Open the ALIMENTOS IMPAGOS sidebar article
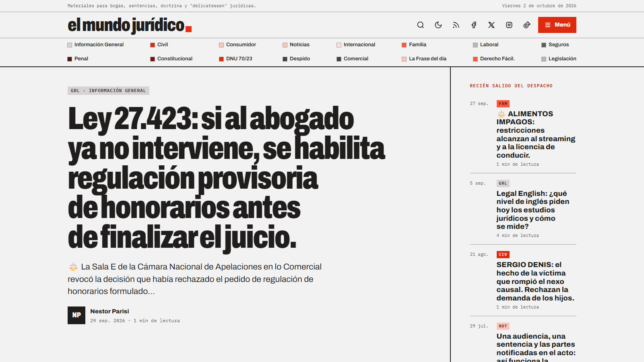Image resolution: width=644 pixels, height=362 pixels. coord(536,134)
